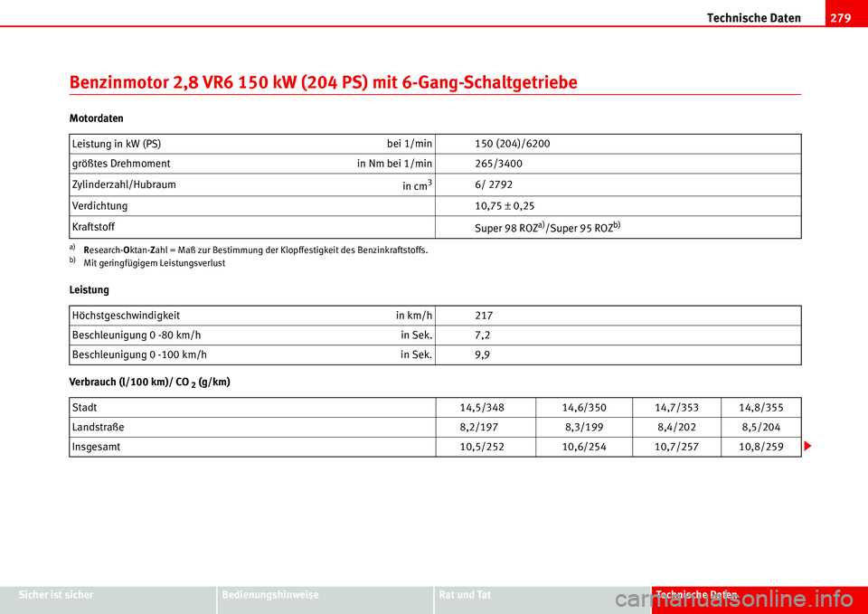868x614 pixels.
Task: Select the Motordaten section label
Action: pyautogui.click(x=97, y=118)
